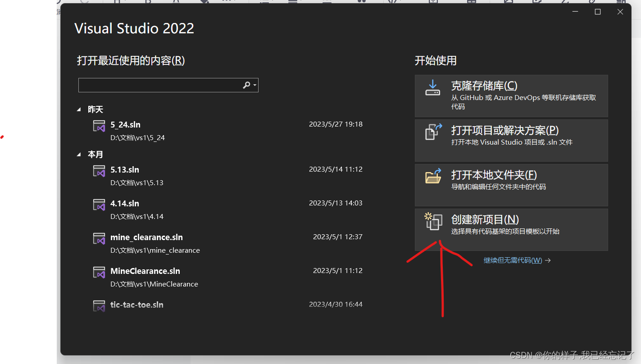641x364 pixels.
Task: Collapse the 本月 group
Action: pyautogui.click(x=79, y=155)
